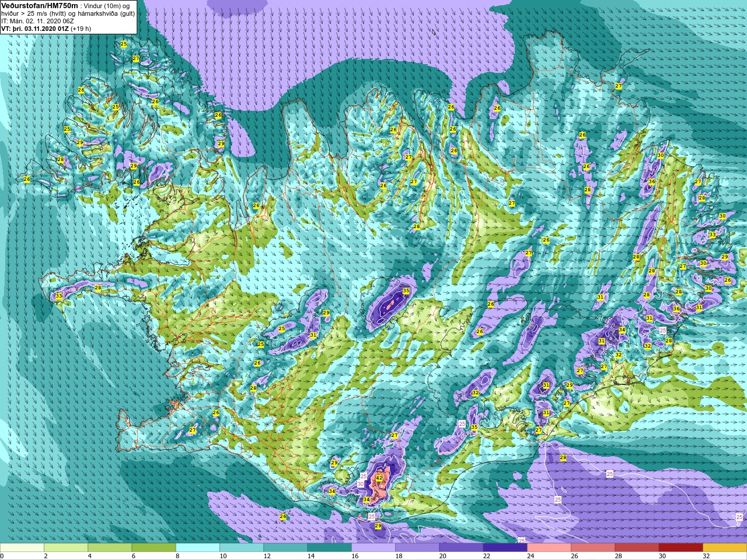The image size is (747, 560).
Task: Select the salmon 26–28 m/s legend swatch
Action: pos(593,548)
